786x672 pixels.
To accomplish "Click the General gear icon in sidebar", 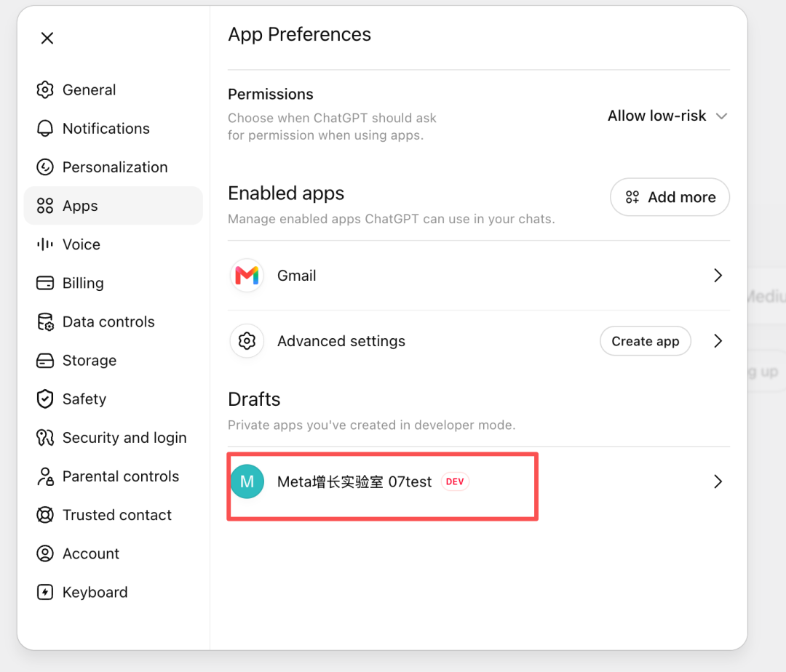I will click(45, 89).
